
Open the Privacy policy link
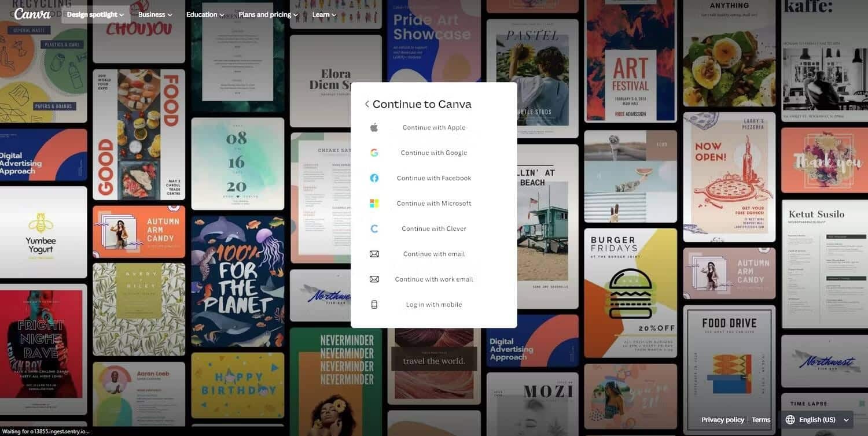[x=723, y=420]
